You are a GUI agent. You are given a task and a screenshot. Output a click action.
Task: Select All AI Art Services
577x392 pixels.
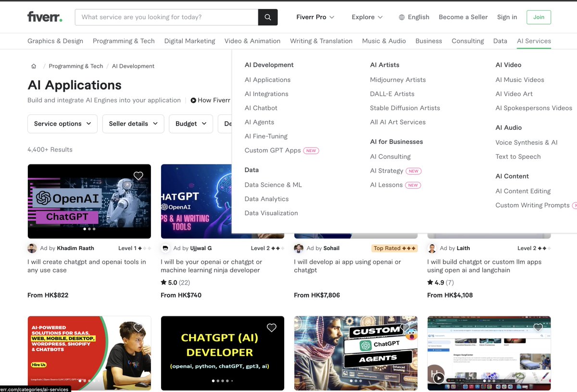398,122
